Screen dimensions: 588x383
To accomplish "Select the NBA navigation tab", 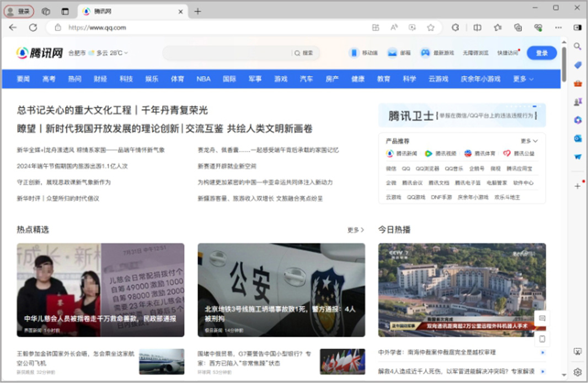I will 204,79.
